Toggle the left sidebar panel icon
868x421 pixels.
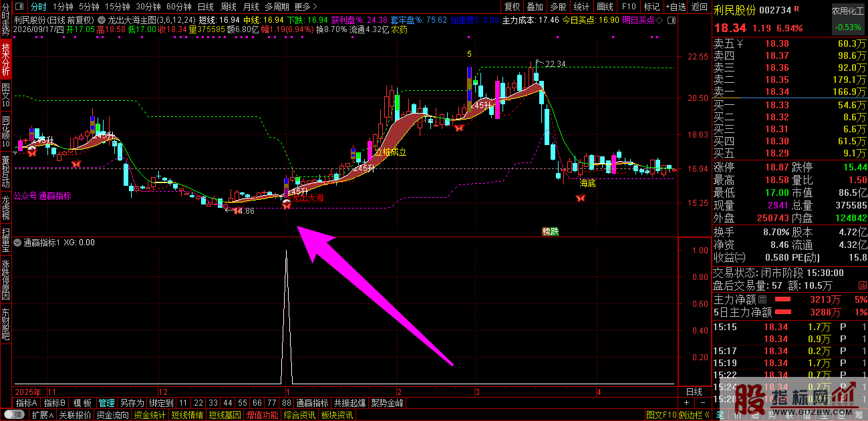pyautogui.click(x=19, y=7)
